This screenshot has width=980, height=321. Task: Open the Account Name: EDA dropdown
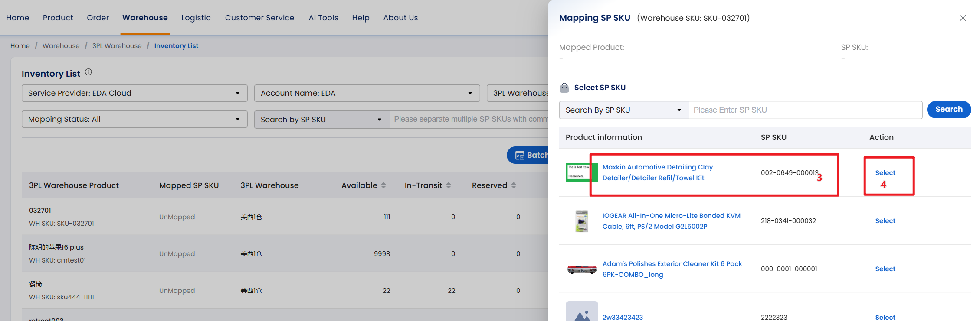[367, 93]
